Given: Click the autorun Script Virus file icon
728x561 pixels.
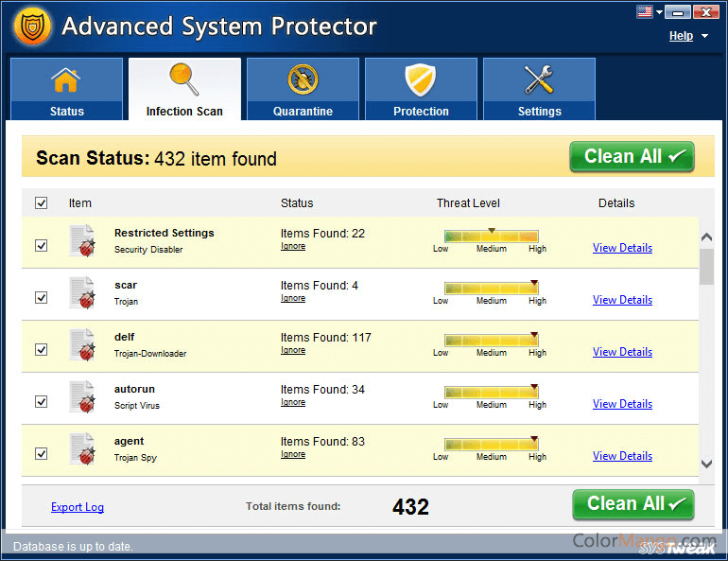Looking at the screenshot, I should tap(82, 397).
